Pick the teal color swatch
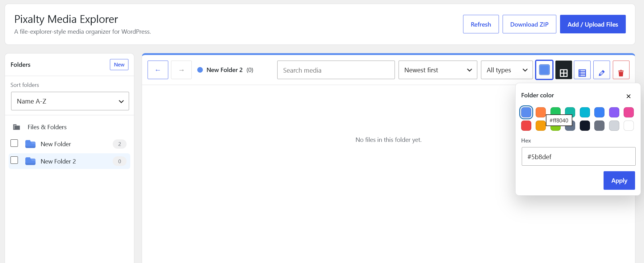This screenshot has height=263, width=644. [x=570, y=111]
